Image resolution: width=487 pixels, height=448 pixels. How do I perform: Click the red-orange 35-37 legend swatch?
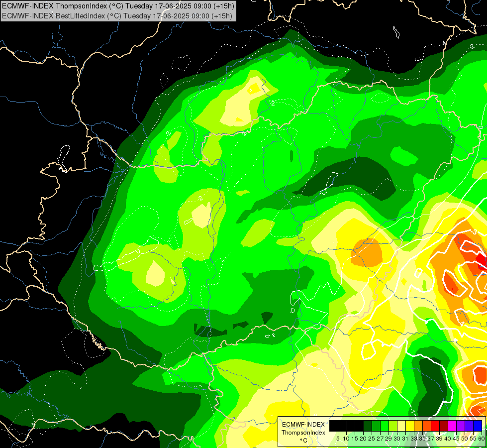pyautogui.click(x=427, y=426)
